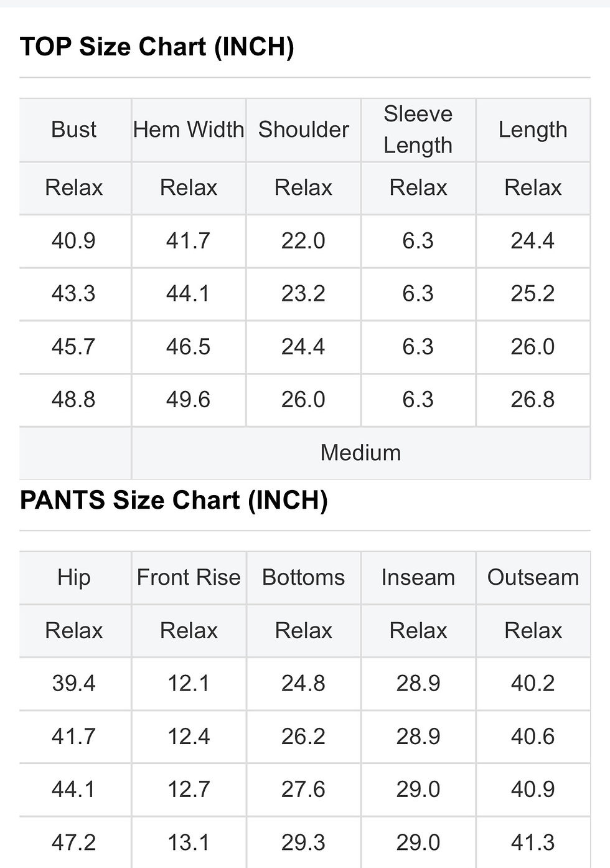Select the Bust column header

[x=73, y=130]
